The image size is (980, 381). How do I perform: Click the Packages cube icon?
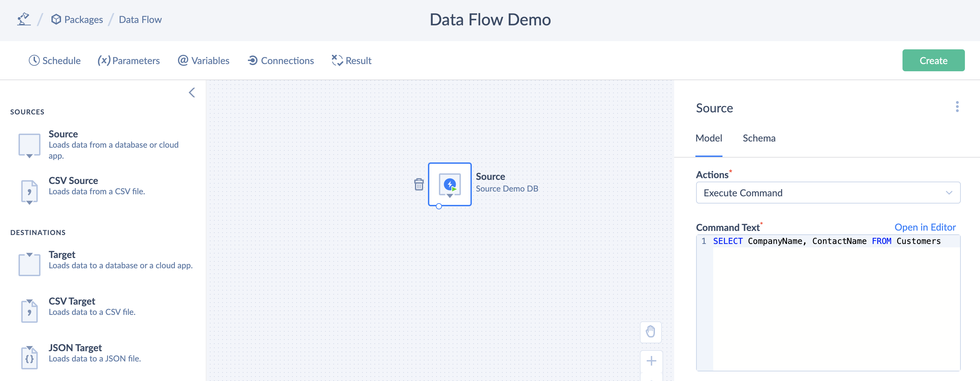[x=56, y=19]
